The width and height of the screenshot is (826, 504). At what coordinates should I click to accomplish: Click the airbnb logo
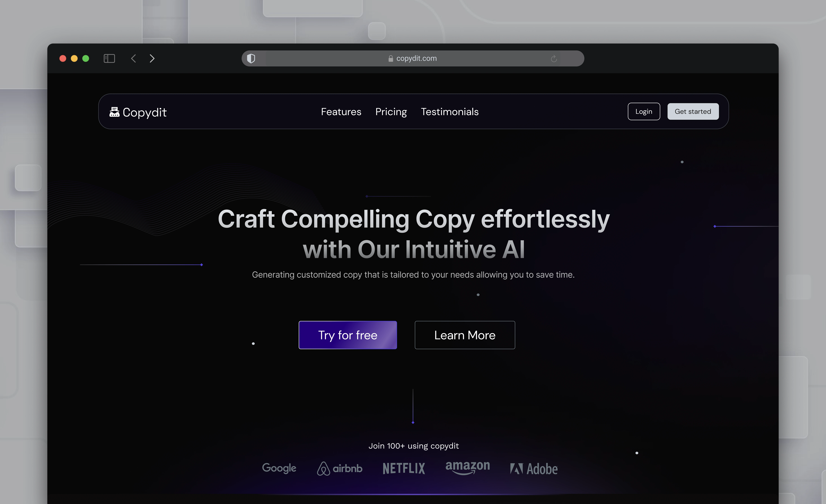coord(340,468)
